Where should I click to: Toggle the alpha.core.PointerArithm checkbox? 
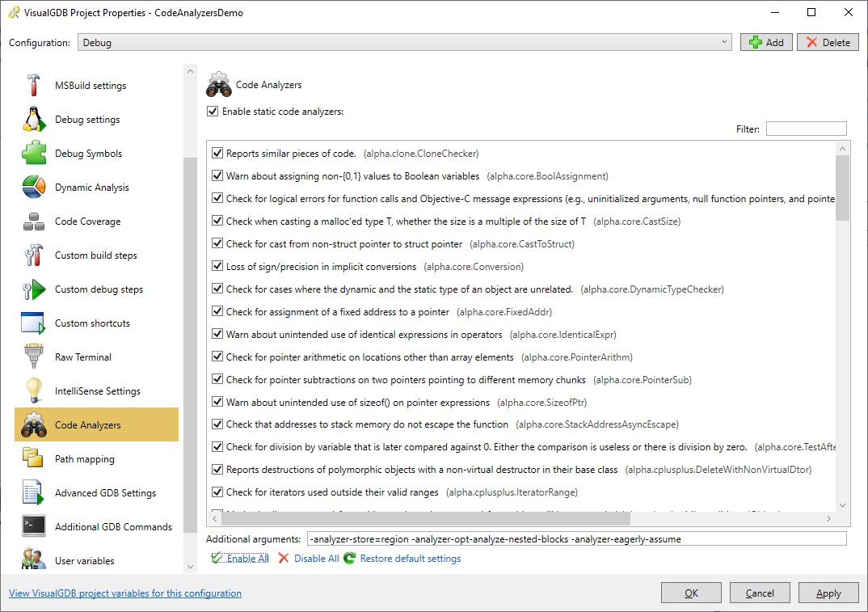click(217, 357)
